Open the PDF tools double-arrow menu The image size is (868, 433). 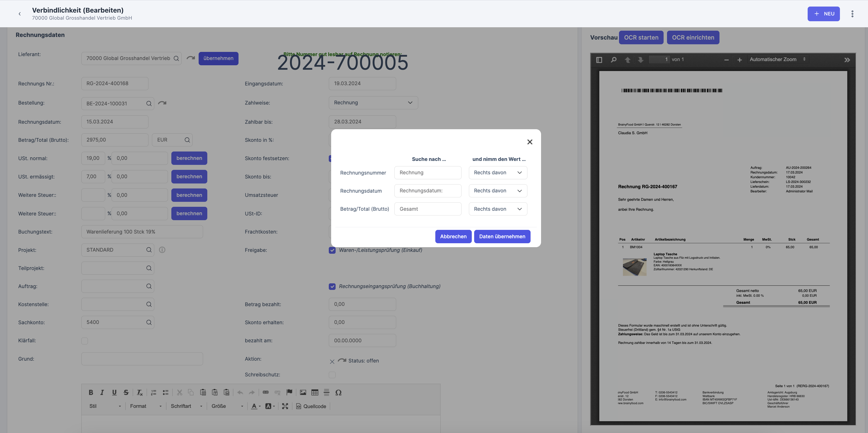point(847,60)
